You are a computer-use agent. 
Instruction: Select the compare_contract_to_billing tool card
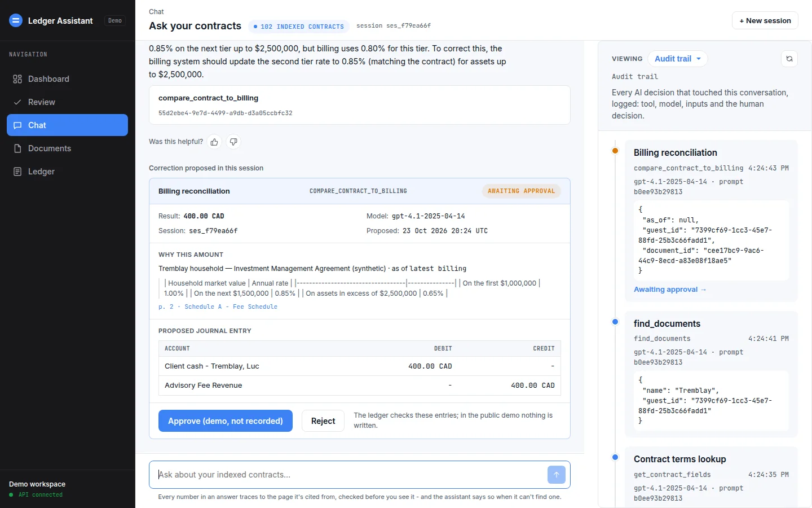pyautogui.click(x=360, y=105)
